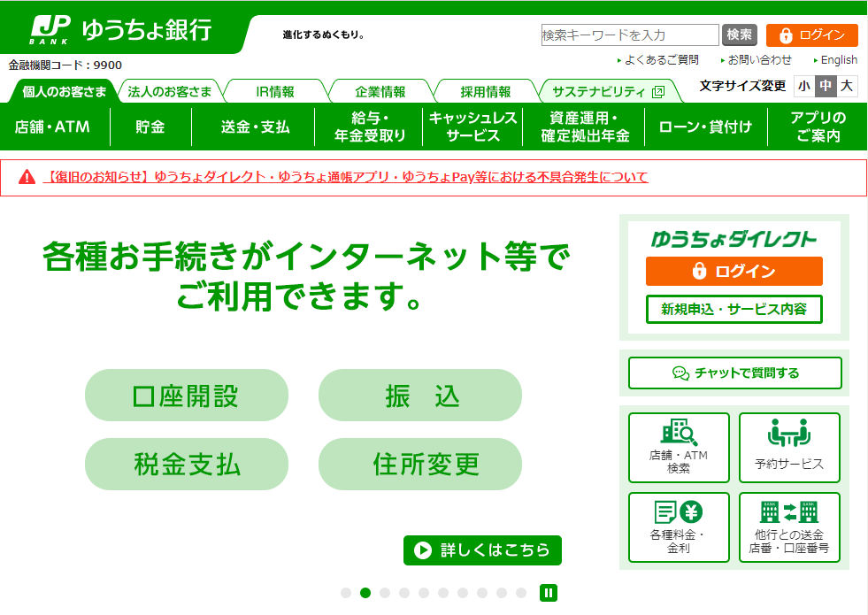Open 復旧のお知らせ notice link

click(x=345, y=177)
